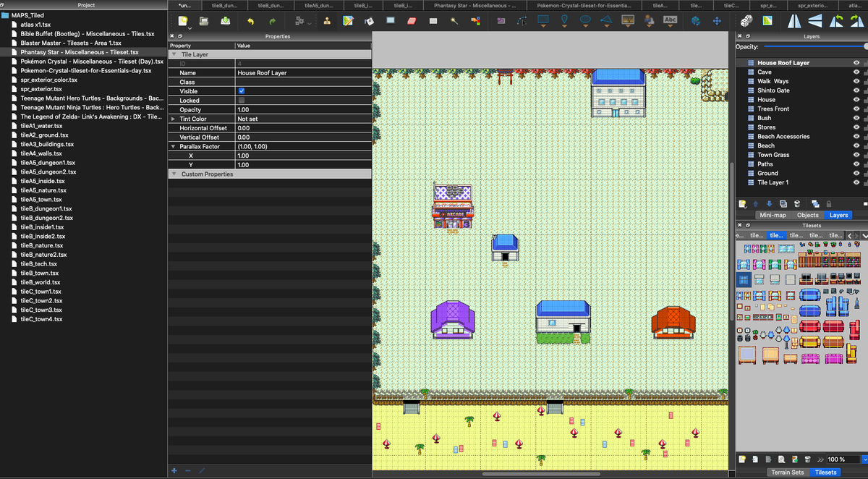Click the Flip Vertically icon
This screenshot has height=479, width=868.
tap(816, 21)
